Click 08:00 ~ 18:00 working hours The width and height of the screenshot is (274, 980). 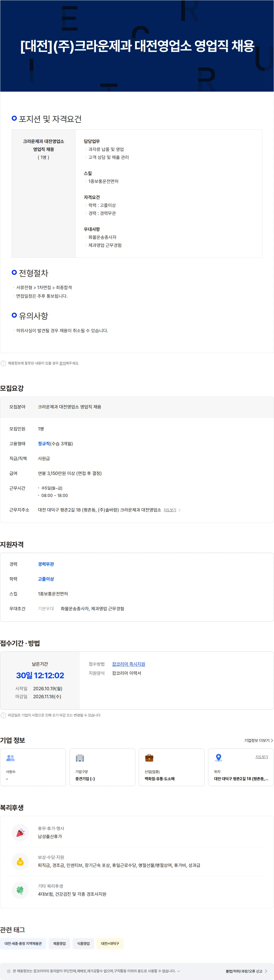click(x=55, y=495)
